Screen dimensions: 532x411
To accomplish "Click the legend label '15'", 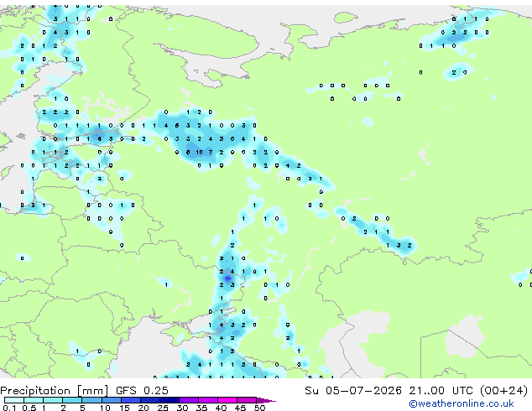I will 124,408.
